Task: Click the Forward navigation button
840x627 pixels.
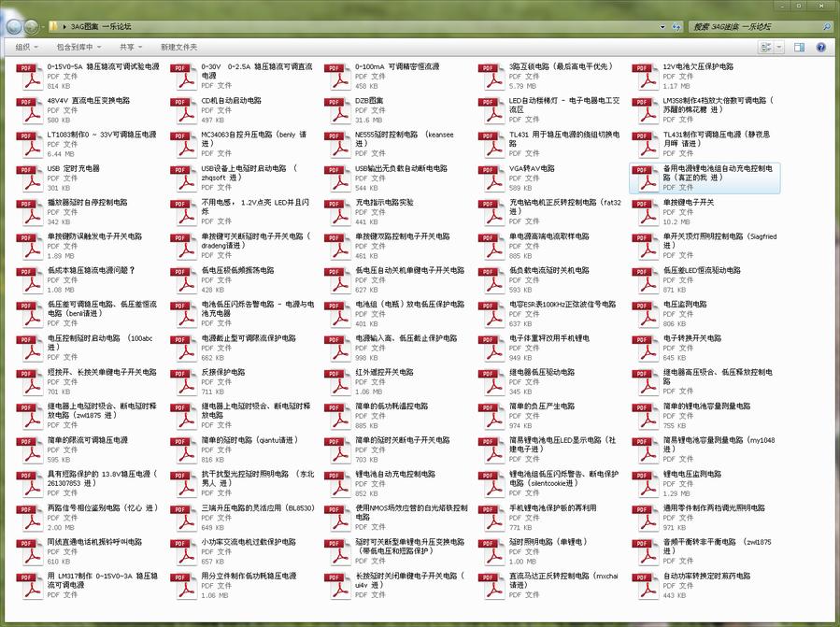Action: pos(30,27)
